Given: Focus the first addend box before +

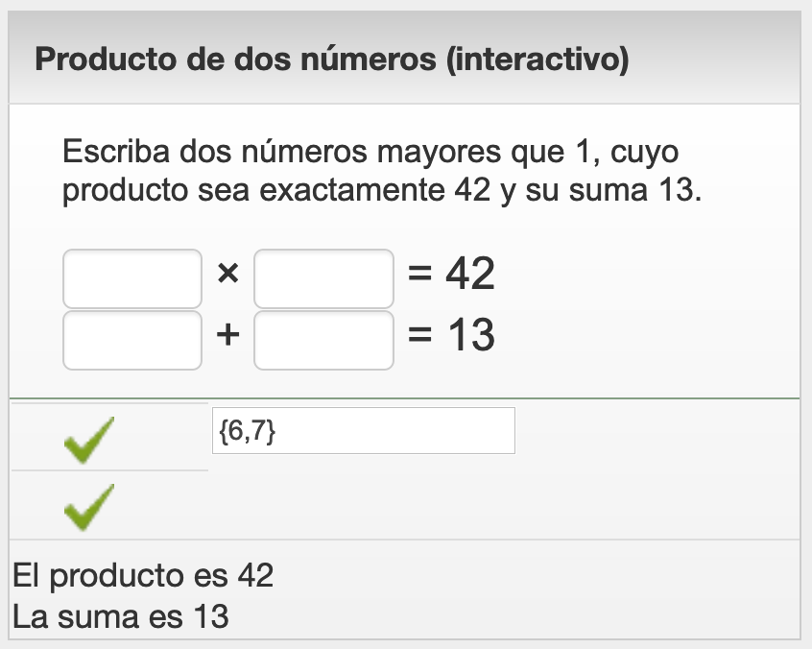Looking at the screenshot, I should 132,340.
